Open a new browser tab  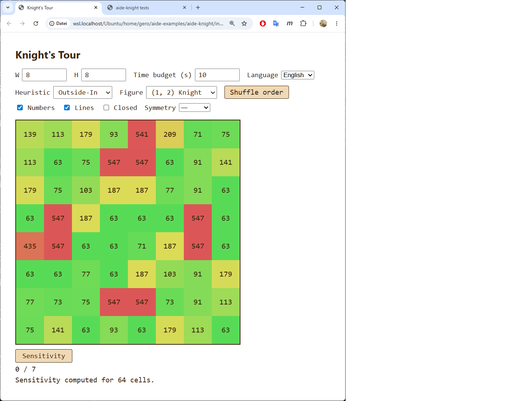[198, 7]
